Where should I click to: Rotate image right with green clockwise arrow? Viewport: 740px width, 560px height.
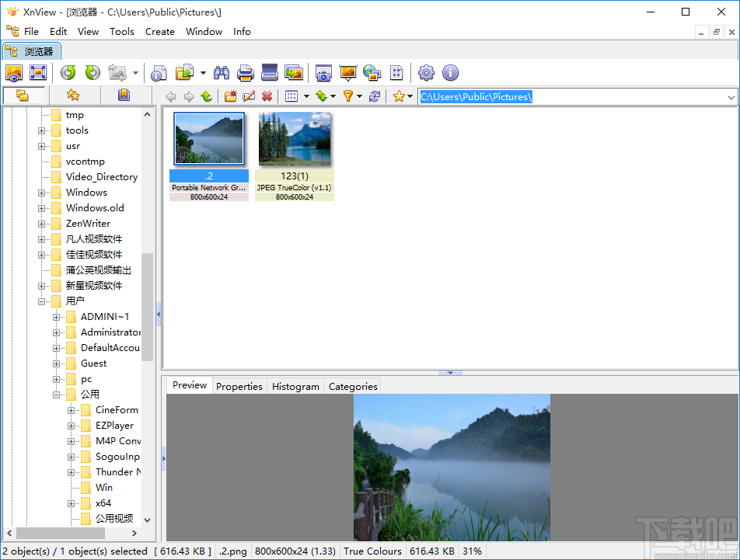pos(92,73)
